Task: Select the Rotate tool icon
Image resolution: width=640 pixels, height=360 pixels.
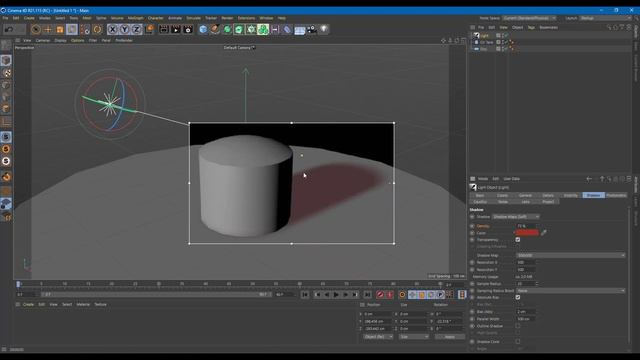Action: click(x=72, y=29)
